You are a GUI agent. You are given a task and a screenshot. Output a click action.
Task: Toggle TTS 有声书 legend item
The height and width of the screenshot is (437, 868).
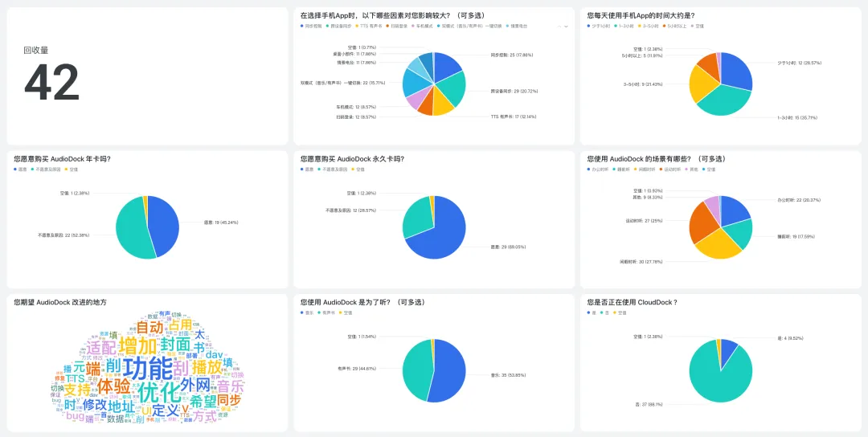pyautogui.click(x=369, y=26)
